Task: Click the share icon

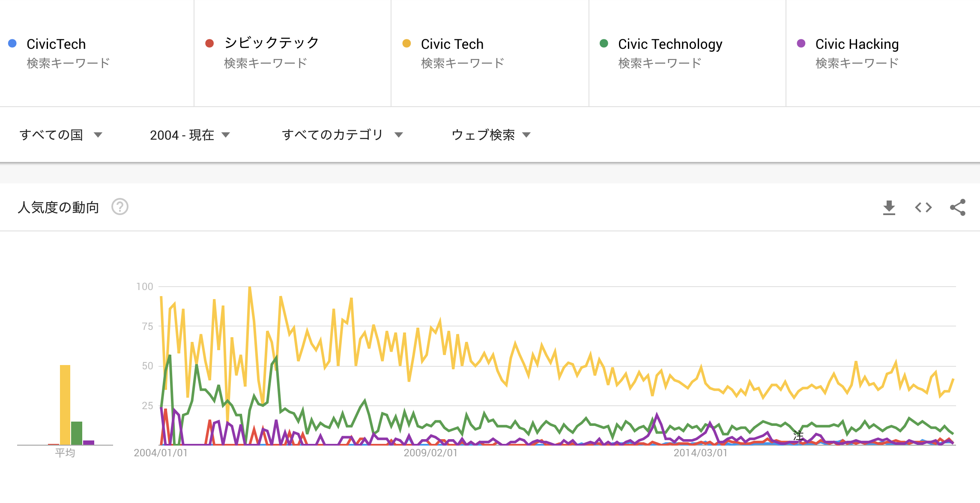Action: click(x=958, y=208)
